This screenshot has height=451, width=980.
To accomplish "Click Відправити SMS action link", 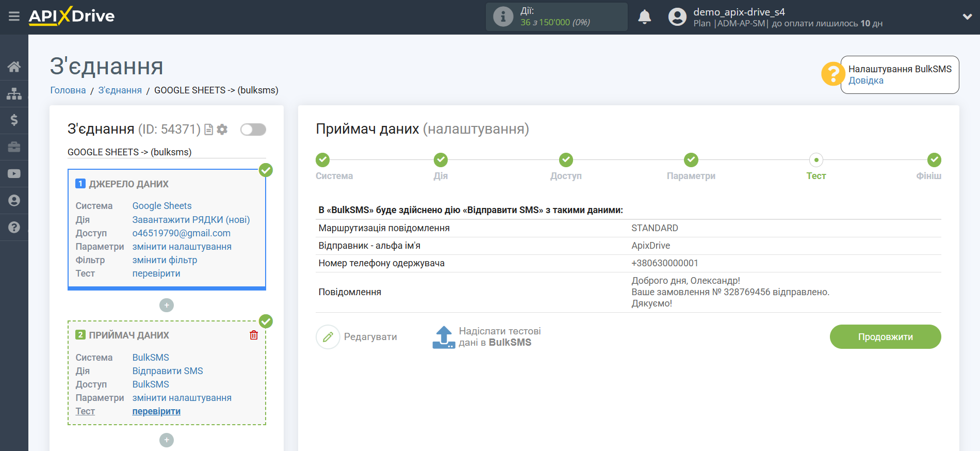I will 168,371.
